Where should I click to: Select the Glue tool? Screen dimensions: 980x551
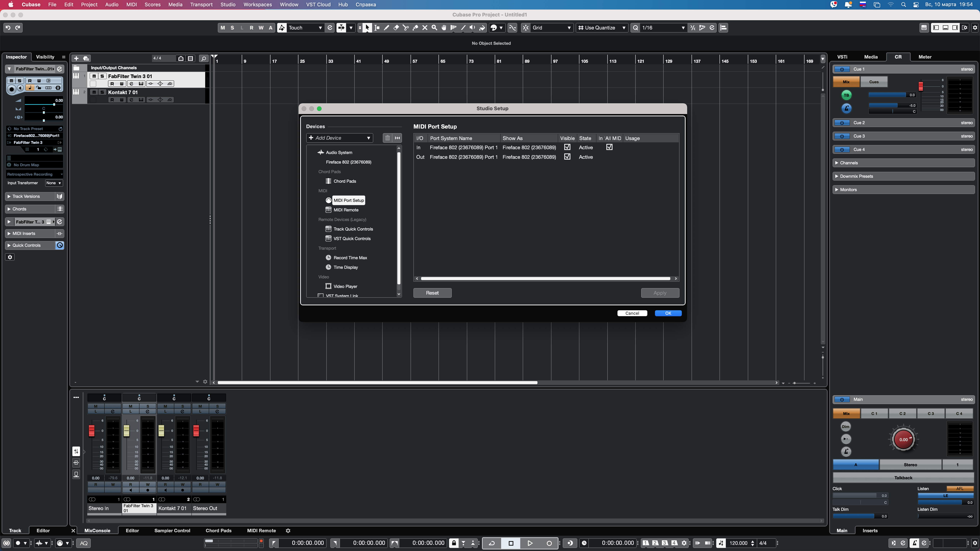click(x=415, y=28)
